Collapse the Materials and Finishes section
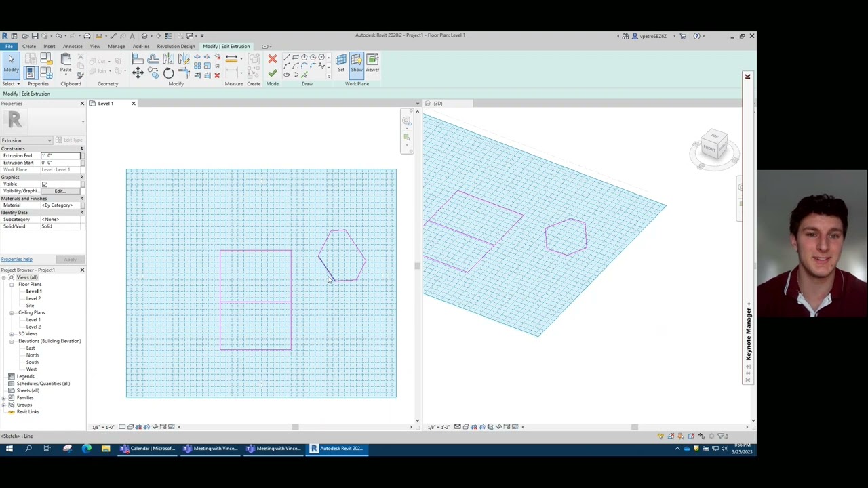This screenshot has height=488, width=868. point(81,198)
